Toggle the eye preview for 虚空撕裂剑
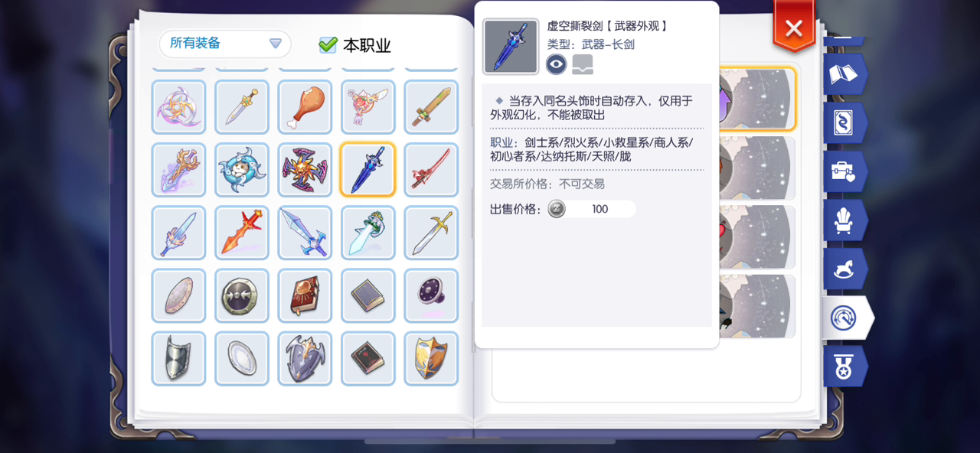Screen dimensions: 980x453 click(557, 64)
